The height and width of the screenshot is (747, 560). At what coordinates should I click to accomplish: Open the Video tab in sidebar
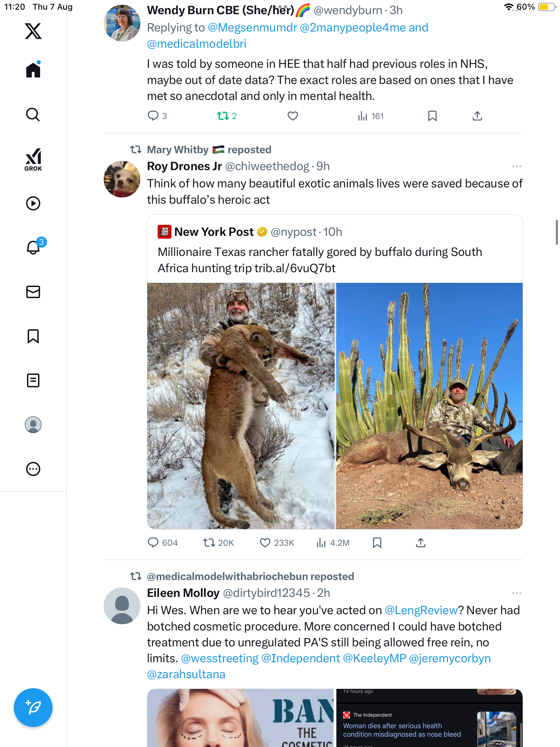33,203
